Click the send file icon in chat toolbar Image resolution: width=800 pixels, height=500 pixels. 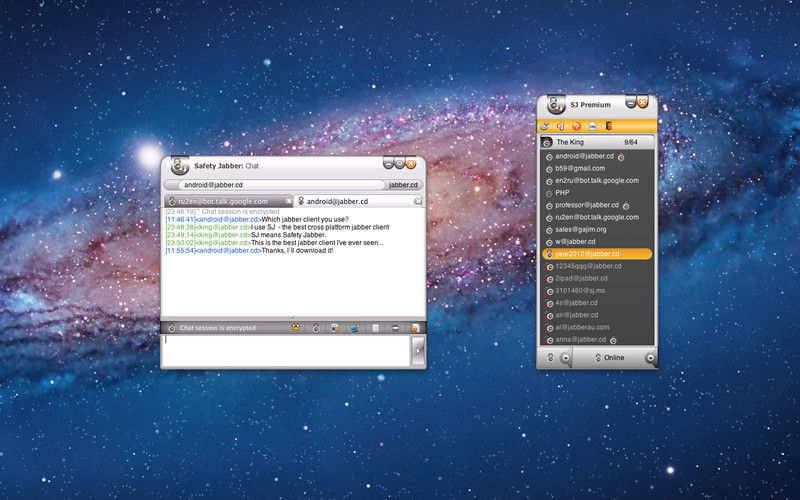pyautogui.click(x=335, y=328)
